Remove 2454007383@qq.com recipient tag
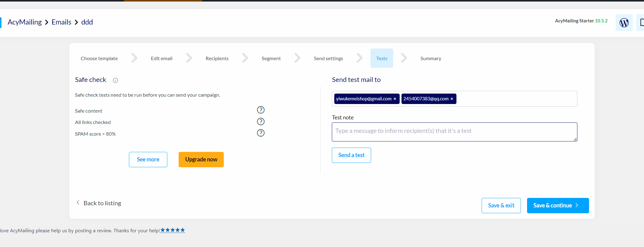 click(x=452, y=99)
